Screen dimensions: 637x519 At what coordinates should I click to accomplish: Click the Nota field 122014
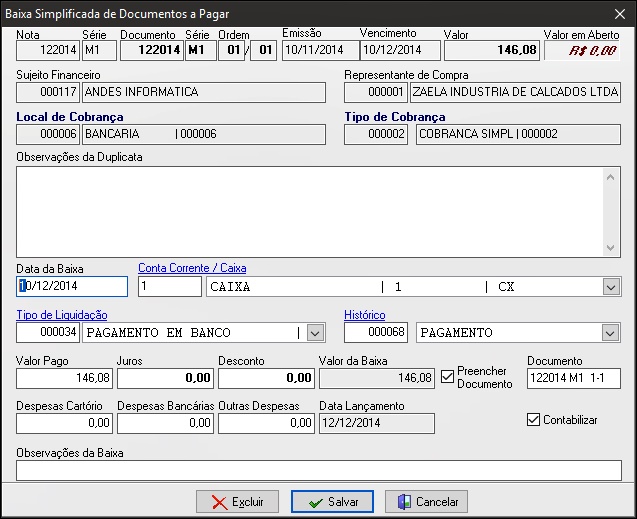click(x=48, y=51)
